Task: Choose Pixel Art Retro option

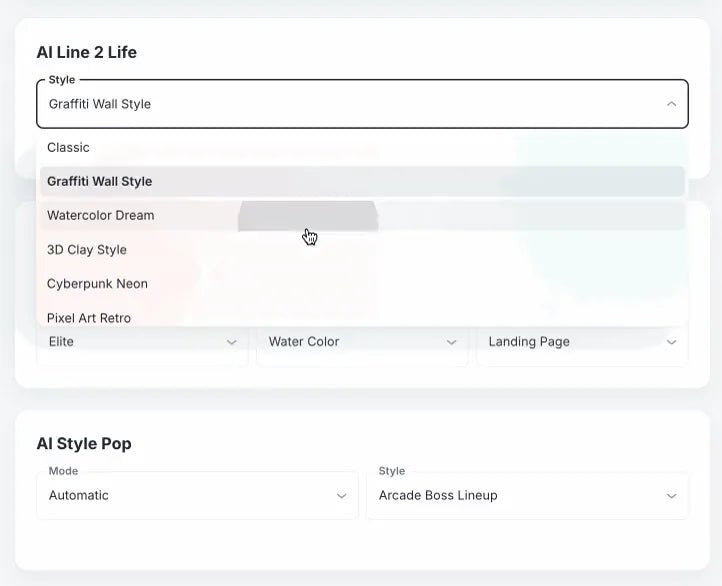Action: click(362, 317)
